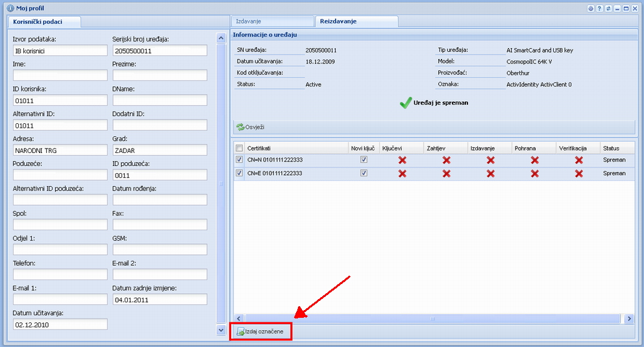Uncheck the CN=N 0101111222333 row checkbox
This screenshot has height=347, width=644.
239,160
